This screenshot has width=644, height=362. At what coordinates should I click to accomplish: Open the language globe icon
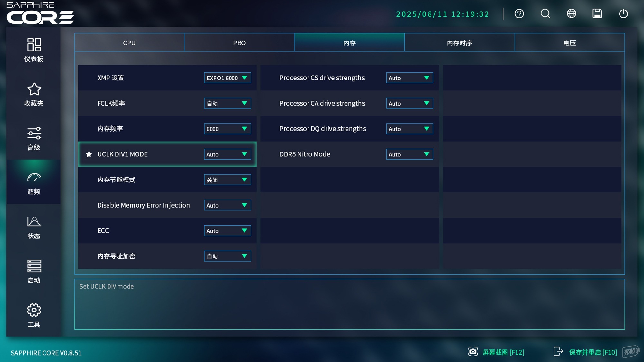571,14
